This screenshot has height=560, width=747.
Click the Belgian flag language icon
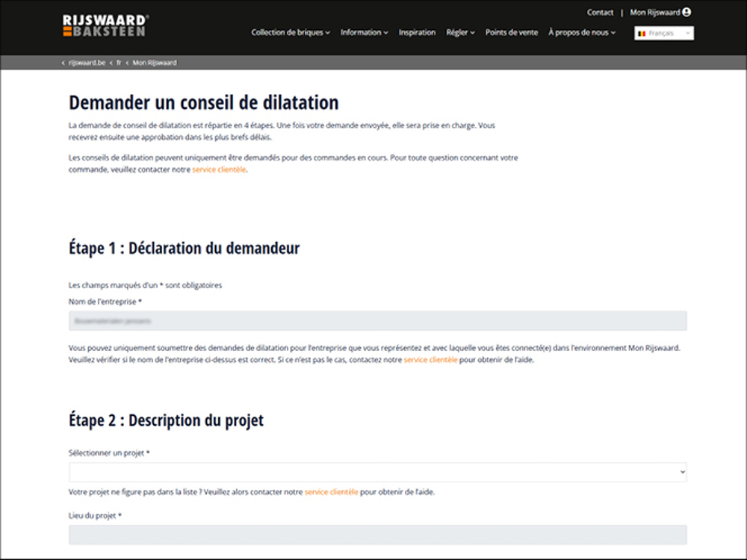(x=642, y=34)
